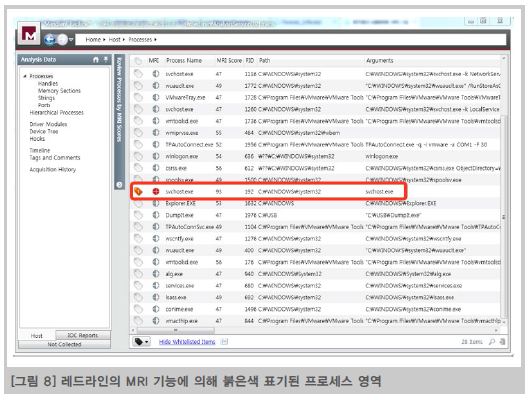
Task: Click the Hide Whitelisted Items link
Action: [x=187, y=342]
